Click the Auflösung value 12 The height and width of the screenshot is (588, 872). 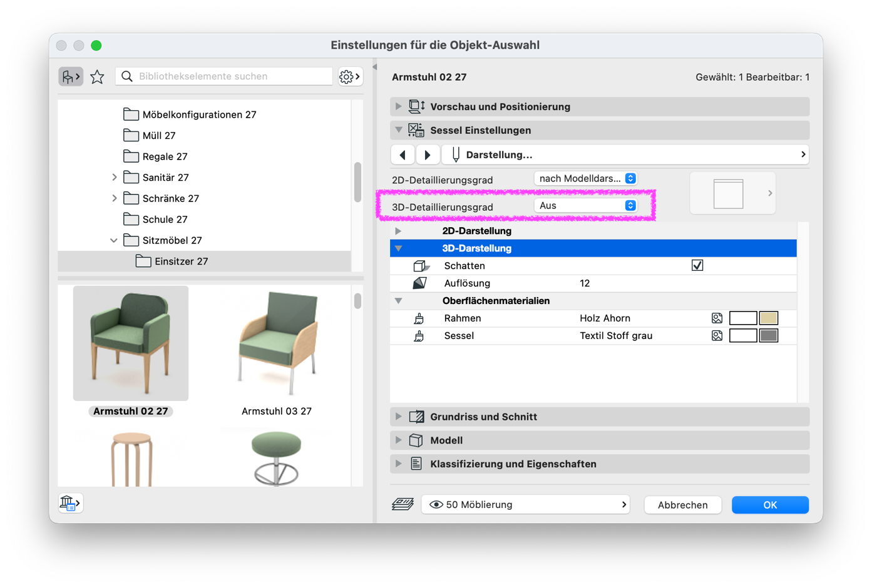[585, 283]
